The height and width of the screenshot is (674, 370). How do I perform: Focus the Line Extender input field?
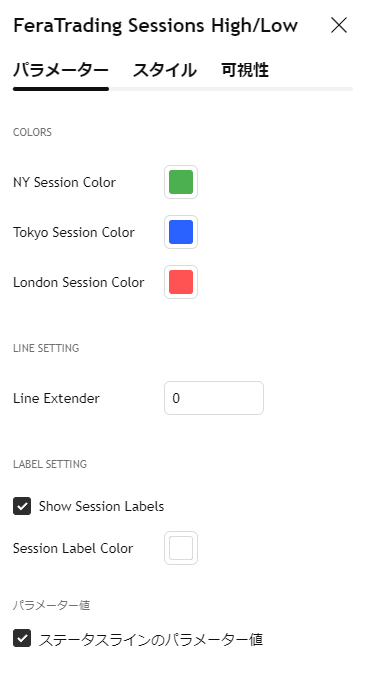pos(214,398)
